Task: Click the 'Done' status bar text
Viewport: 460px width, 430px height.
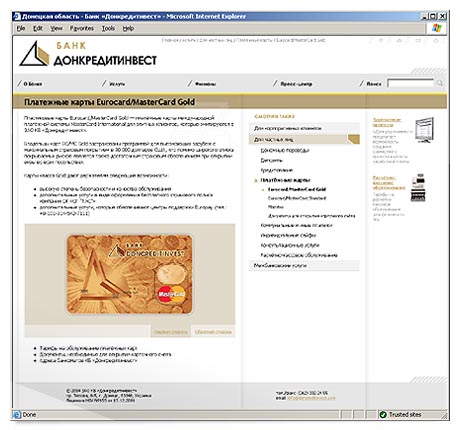Action: (29, 415)
